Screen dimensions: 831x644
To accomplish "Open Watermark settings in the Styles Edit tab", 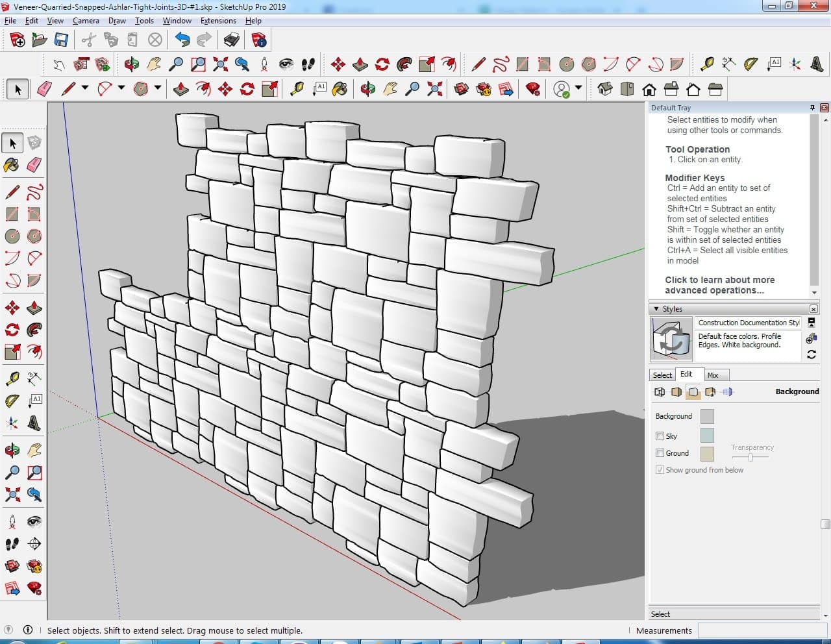I will click(x=710, y=392).
